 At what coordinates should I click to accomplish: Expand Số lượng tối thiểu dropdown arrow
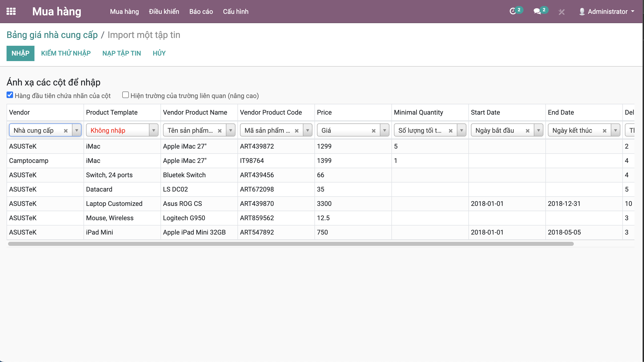coord(461,130)
